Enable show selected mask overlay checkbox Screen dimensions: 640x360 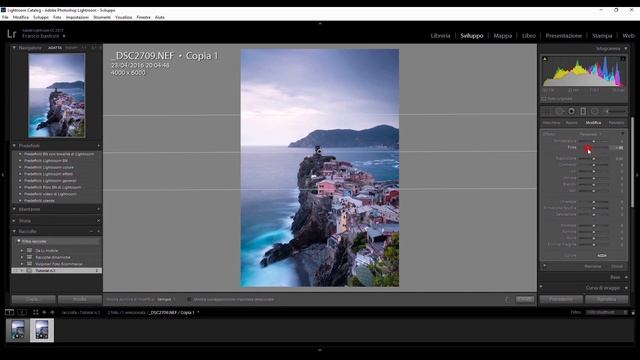(189, 300)
